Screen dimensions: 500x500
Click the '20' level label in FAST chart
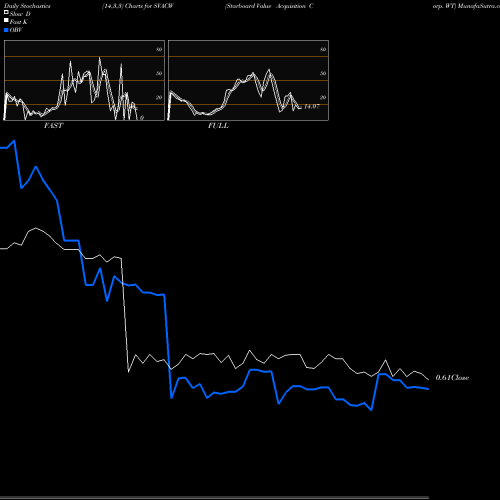coord(159,97)
